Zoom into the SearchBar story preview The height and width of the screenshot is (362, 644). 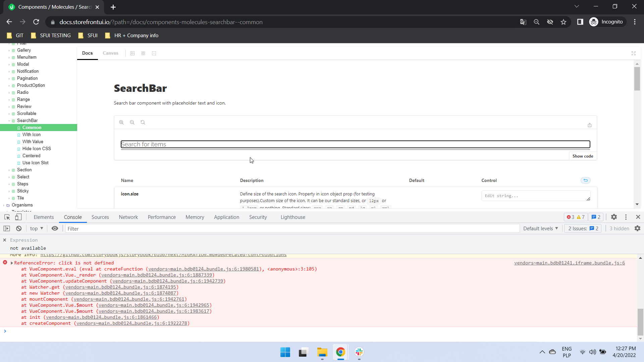121,122
